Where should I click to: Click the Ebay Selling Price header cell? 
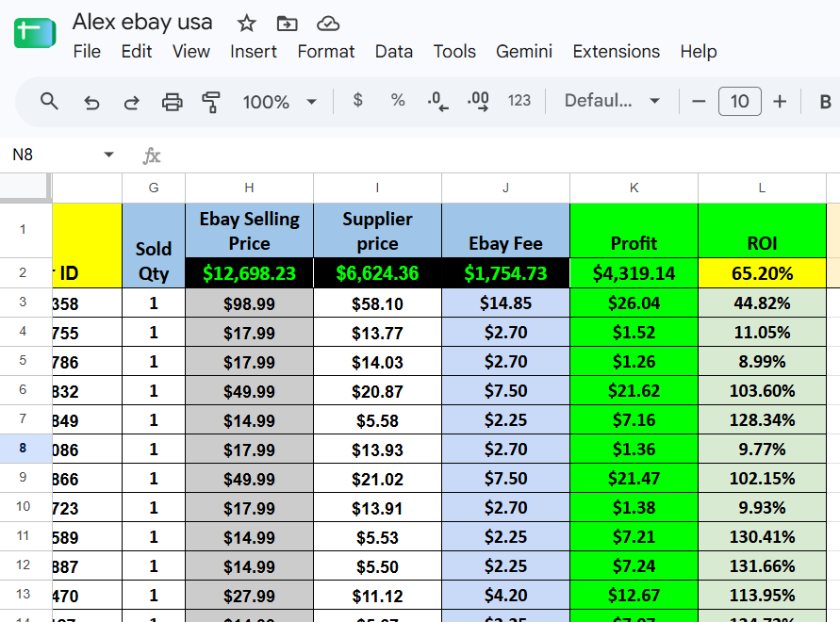249,231
